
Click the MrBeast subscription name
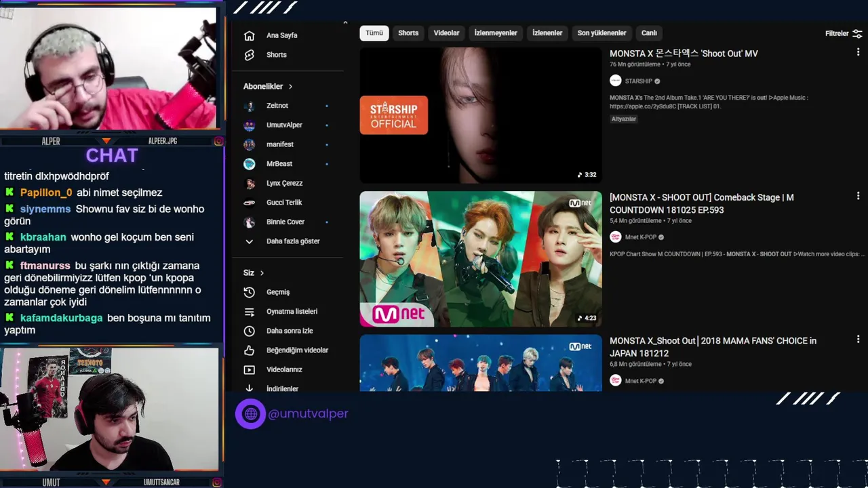279,164
